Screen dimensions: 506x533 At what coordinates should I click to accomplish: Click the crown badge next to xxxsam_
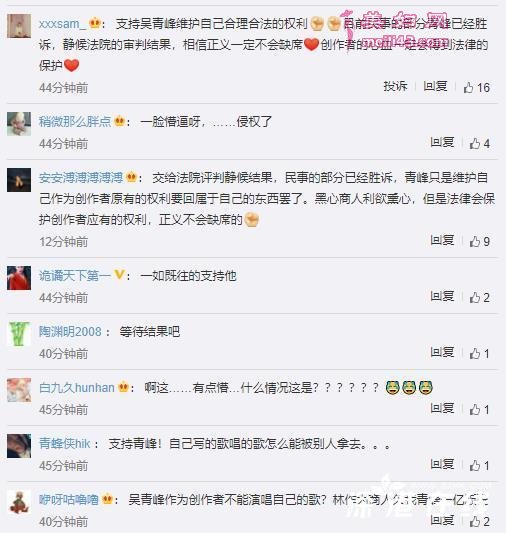[x=95, y=23]
